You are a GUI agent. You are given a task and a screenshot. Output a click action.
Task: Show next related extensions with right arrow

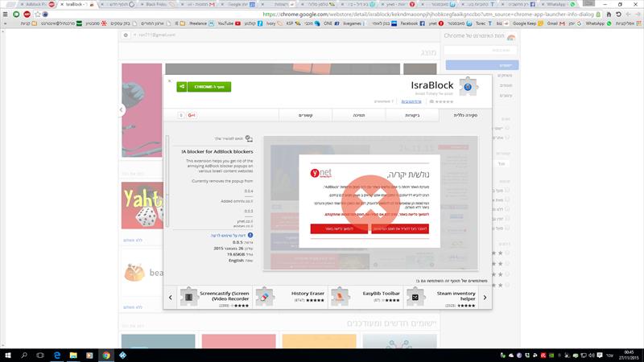[x=485, y=298]
